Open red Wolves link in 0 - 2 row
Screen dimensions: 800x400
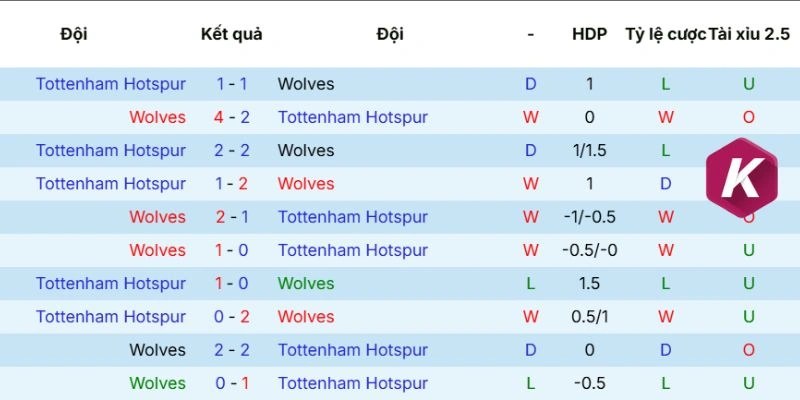[306, 317]
